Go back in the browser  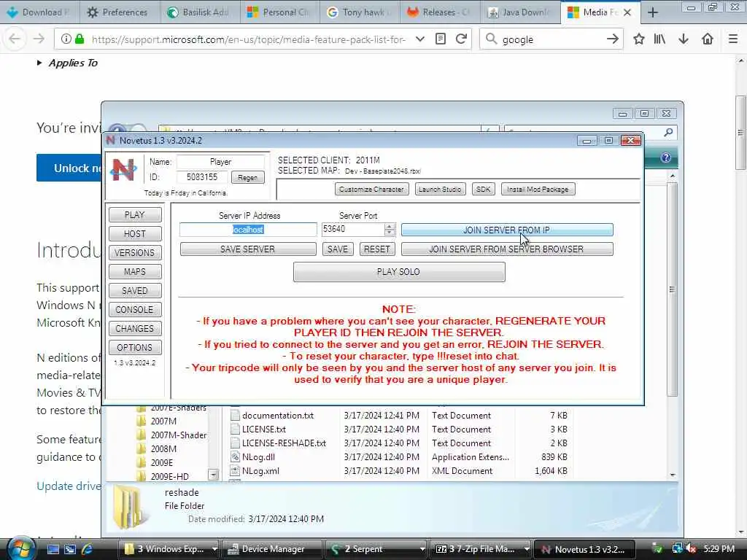pyautogui.click(x=15, y=39)
